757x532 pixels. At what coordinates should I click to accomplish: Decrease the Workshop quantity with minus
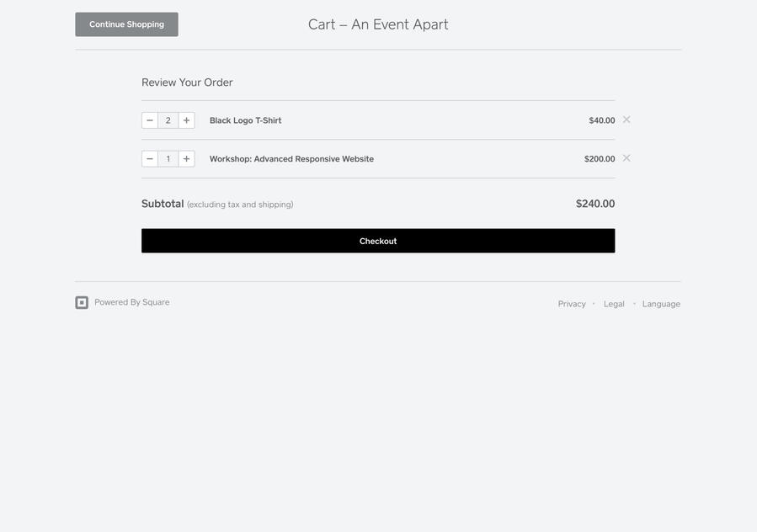[150, 159]
